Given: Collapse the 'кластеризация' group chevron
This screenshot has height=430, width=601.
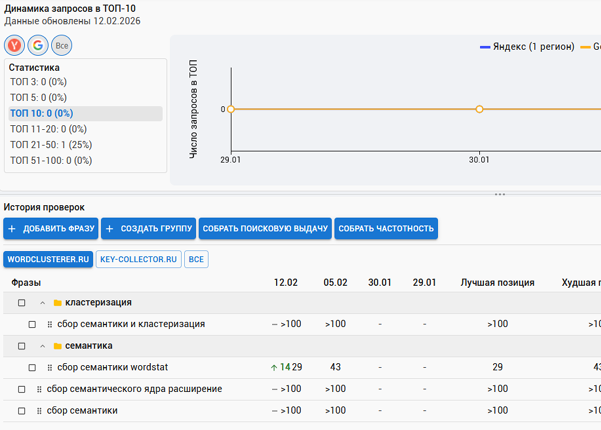Looking at the screenshot, I should click(43, 303).
